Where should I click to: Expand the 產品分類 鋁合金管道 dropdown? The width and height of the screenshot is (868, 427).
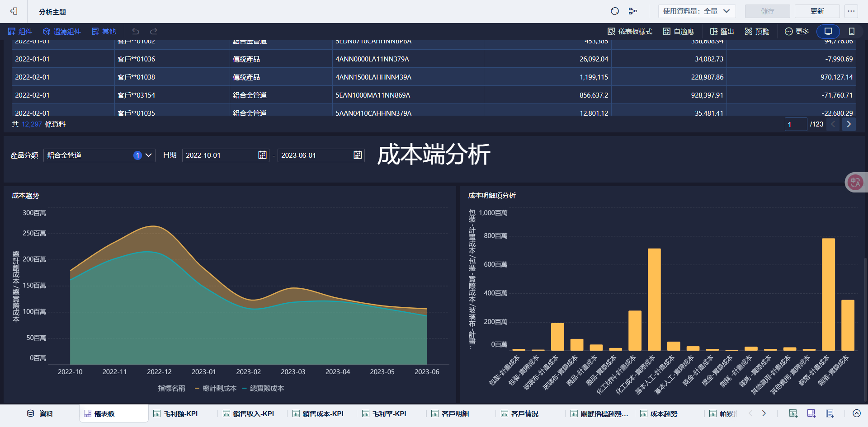click(99, 155)
